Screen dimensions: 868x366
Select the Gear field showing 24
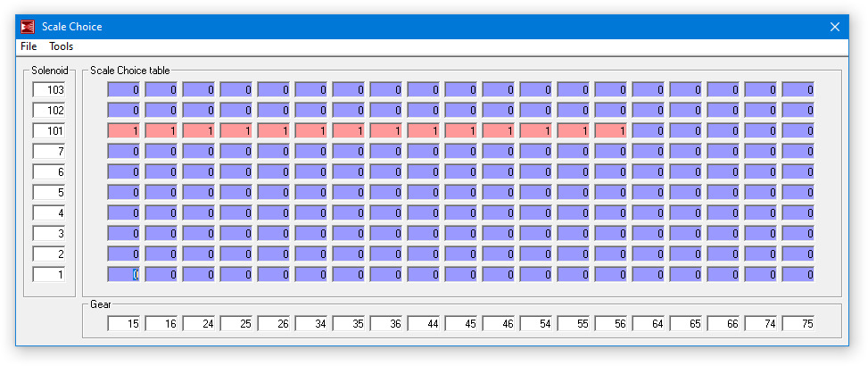pyautogui.click(x=199, y=324)
